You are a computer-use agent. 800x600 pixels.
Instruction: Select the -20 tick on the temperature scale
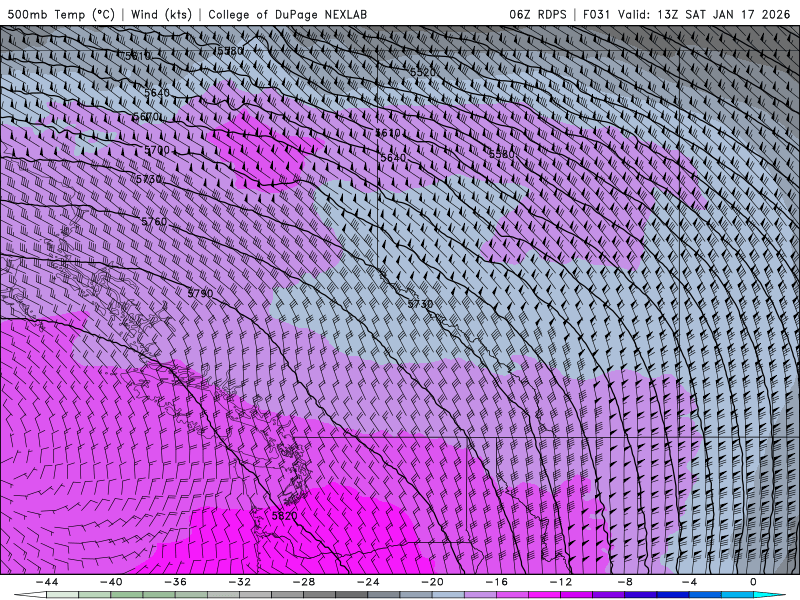point(432,582)
